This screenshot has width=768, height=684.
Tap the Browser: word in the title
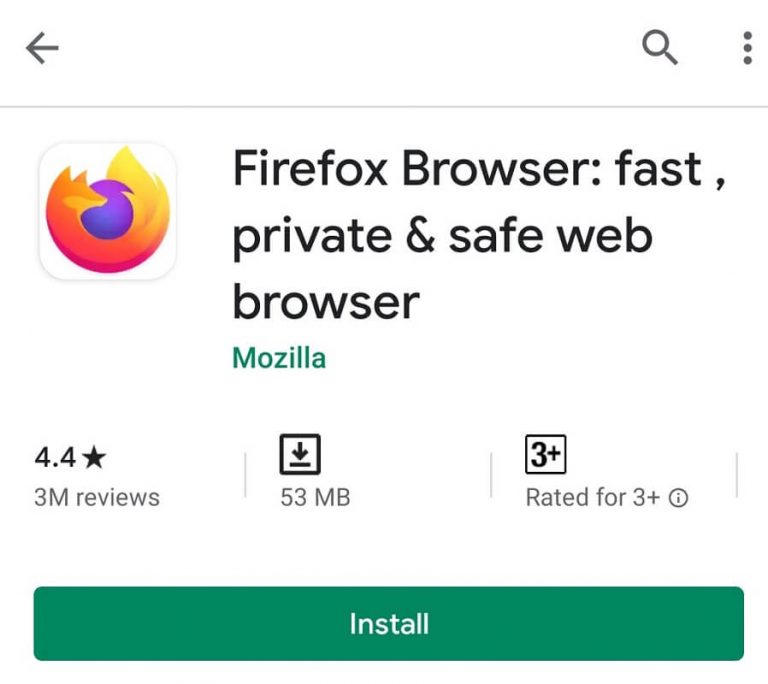pyautogui.click(x=502, y=168)
